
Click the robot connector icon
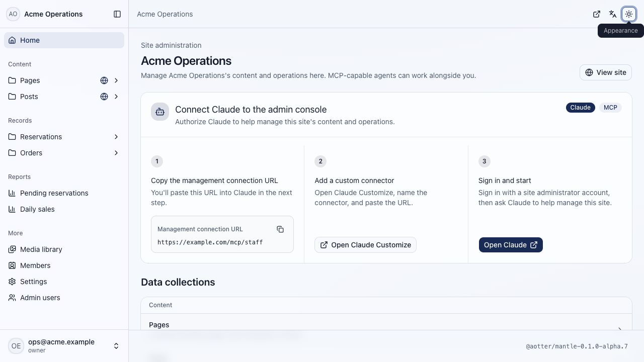[x=160, y=112]
